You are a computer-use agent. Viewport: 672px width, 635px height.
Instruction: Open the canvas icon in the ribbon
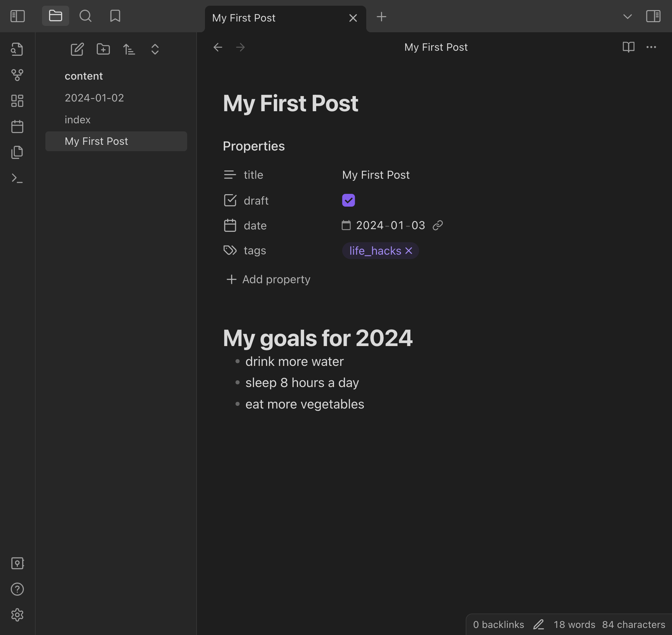pyautogui.click(x=17, y=101)
